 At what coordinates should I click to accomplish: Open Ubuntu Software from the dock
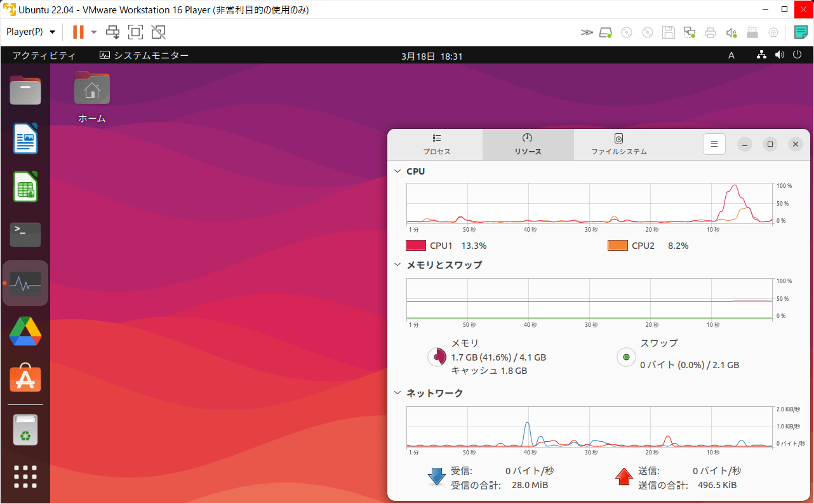pyautogui.click(x=25, y=379)
